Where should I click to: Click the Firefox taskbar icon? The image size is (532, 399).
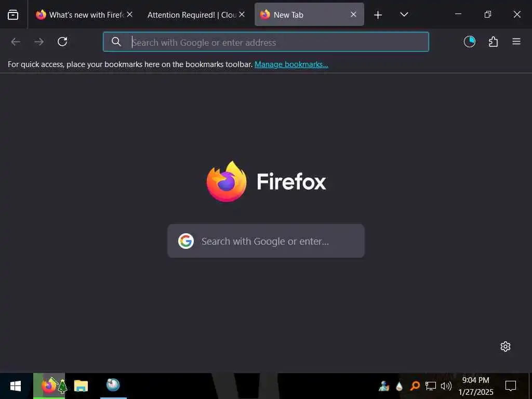point(49,386)
